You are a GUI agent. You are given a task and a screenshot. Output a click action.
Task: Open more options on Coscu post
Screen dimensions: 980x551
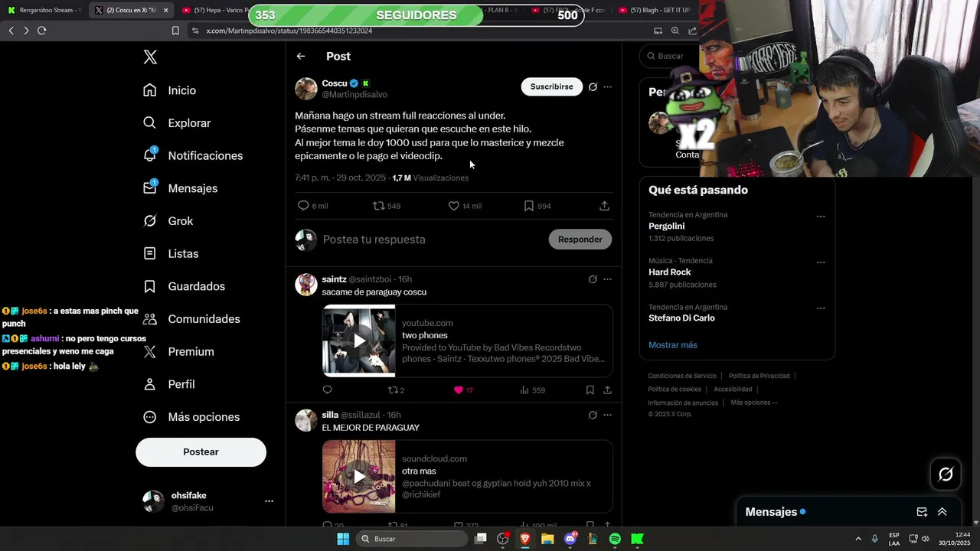coord(607,87)
